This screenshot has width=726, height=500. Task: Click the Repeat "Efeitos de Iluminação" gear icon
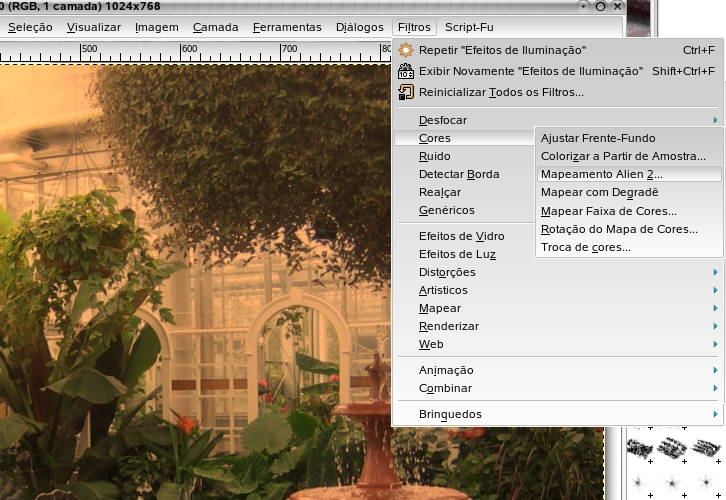[x=406, y=50]
